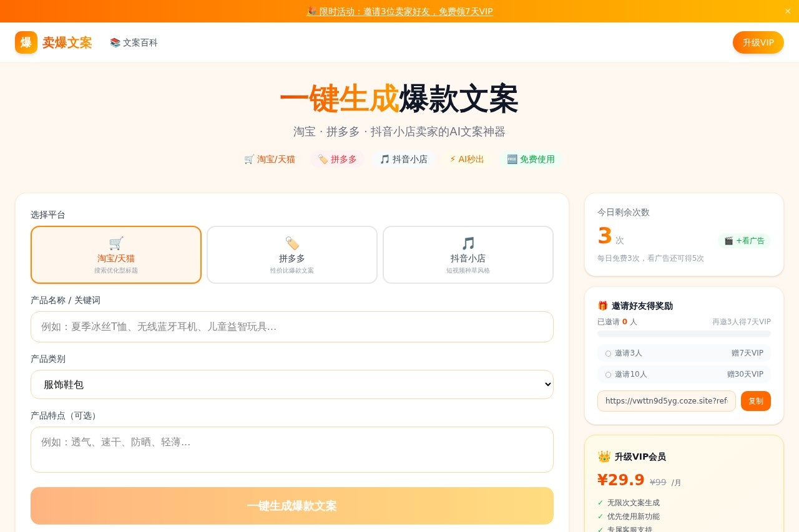
Task: Click the 升级VIP button in header
Action: [x=758, y=42]
